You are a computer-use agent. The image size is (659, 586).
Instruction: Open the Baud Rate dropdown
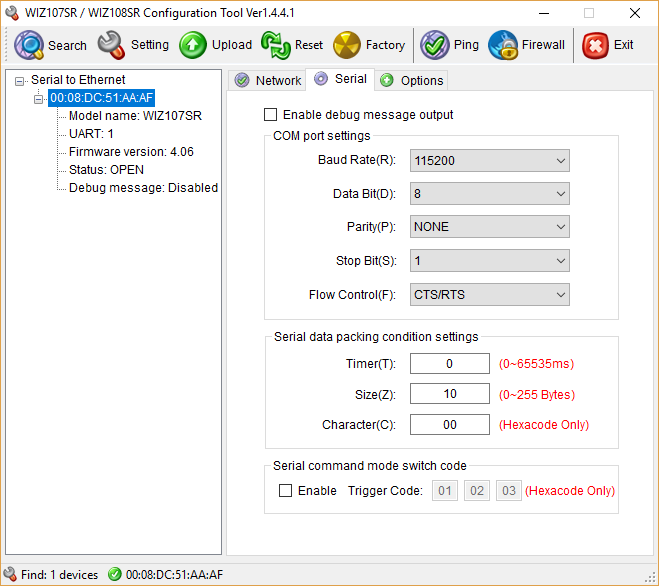[x=490, y=160]
